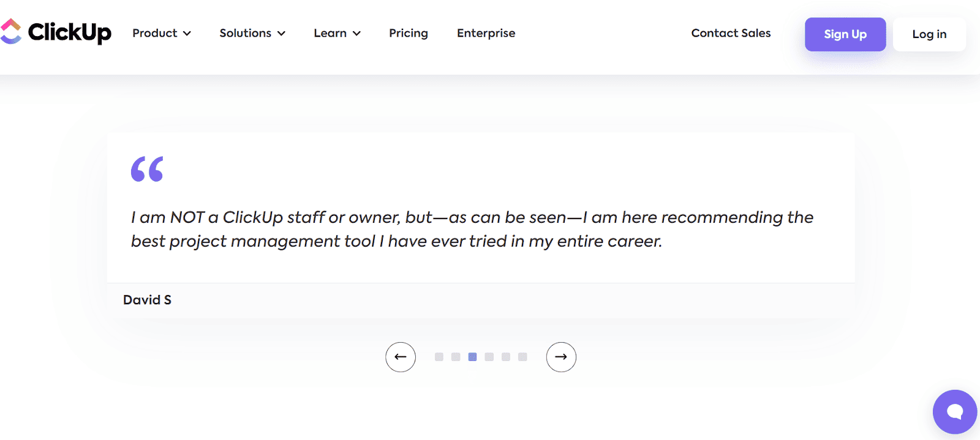Click the David S testimonial quote text
The width and height of the screenshot is (980, 440).
472,229
